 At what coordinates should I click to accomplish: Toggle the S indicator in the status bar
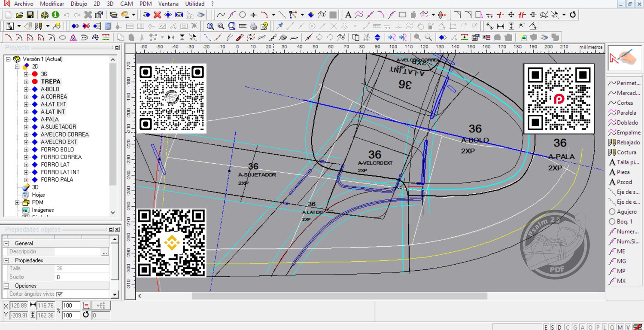pyautogui.click(x=552, y=327)
